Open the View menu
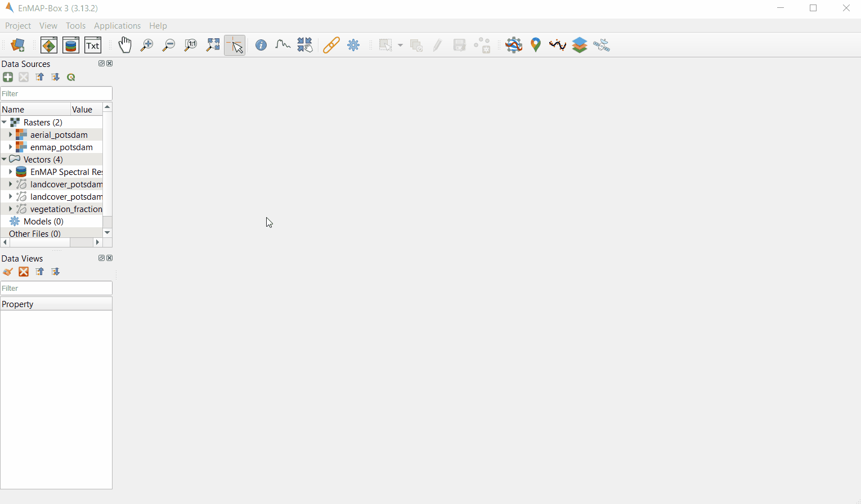This screenshot has width=861, height=504. coord(48,26)
